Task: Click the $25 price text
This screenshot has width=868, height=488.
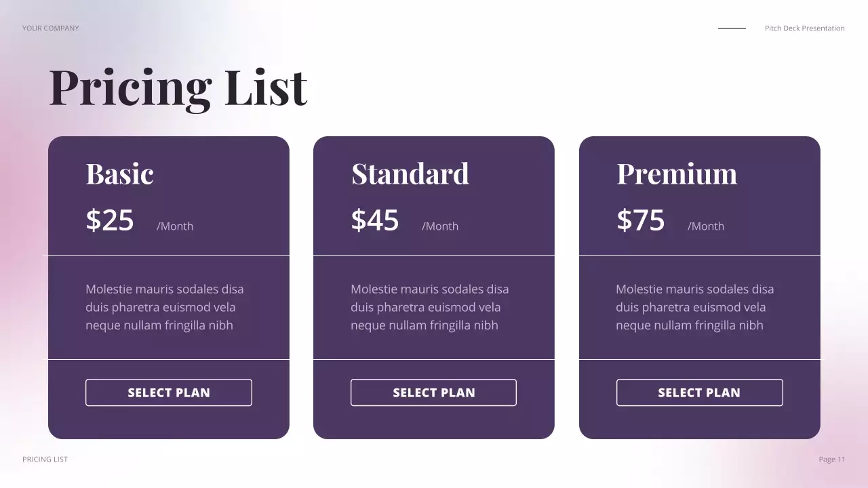Action: (x=110, y=220)
